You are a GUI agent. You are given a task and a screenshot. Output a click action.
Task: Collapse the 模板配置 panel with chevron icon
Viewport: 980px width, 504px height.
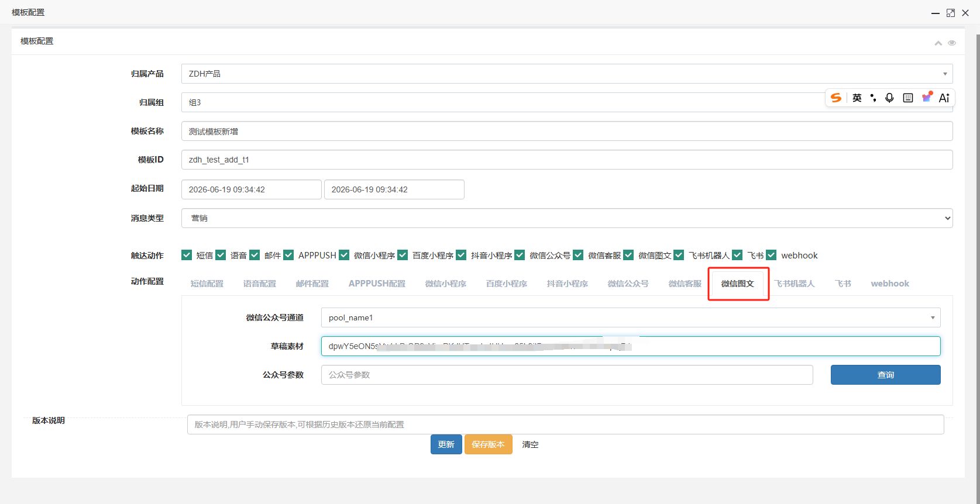click(938, 43)
